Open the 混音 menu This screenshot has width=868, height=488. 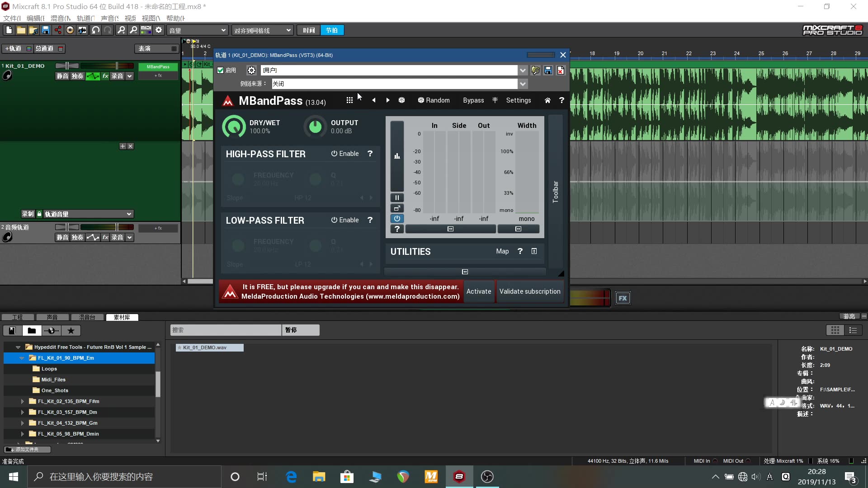(61, 18)
